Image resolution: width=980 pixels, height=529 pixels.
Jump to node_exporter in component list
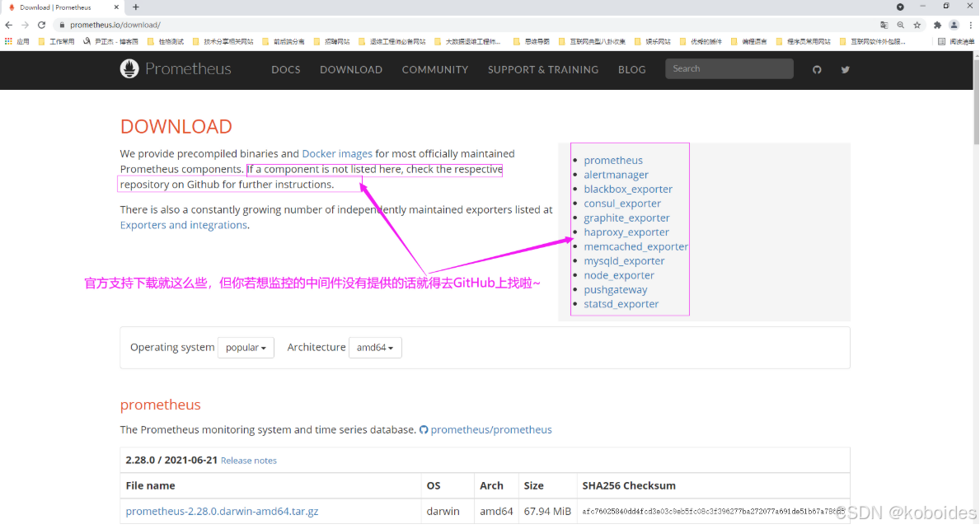(x=619, y=275)
